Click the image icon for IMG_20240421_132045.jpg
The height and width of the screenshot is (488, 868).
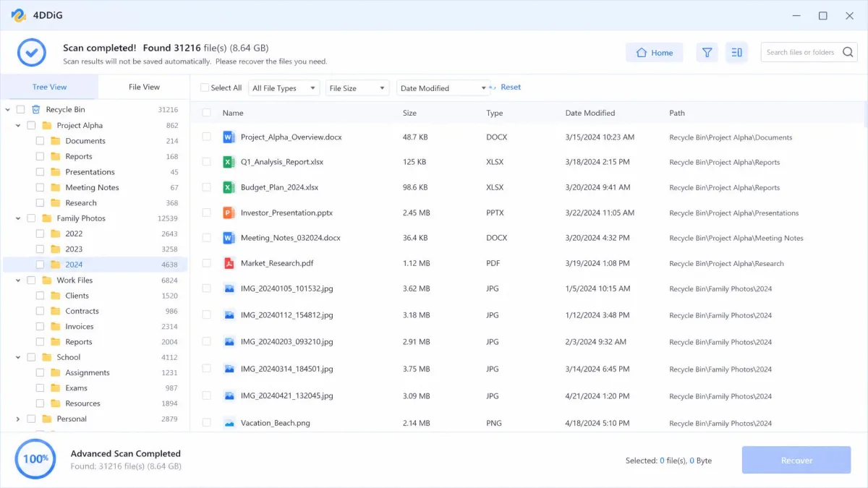pos(229,395)
